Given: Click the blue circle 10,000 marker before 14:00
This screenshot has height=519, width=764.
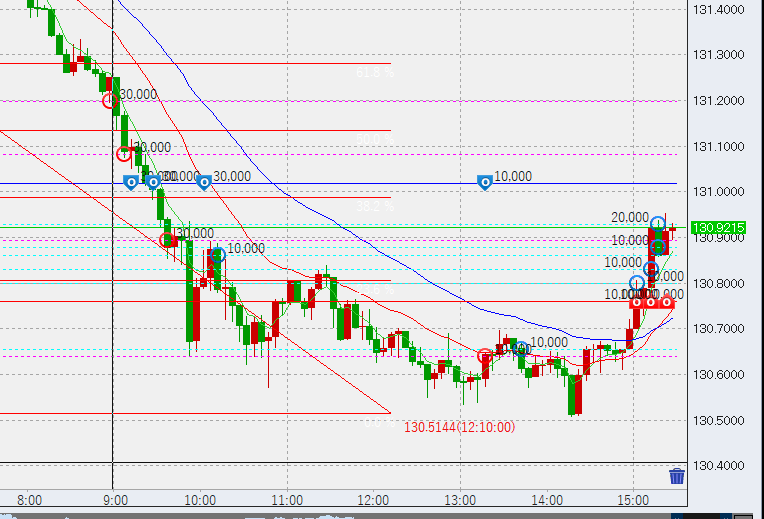Looking at the screenshot, I should (520, 349).
